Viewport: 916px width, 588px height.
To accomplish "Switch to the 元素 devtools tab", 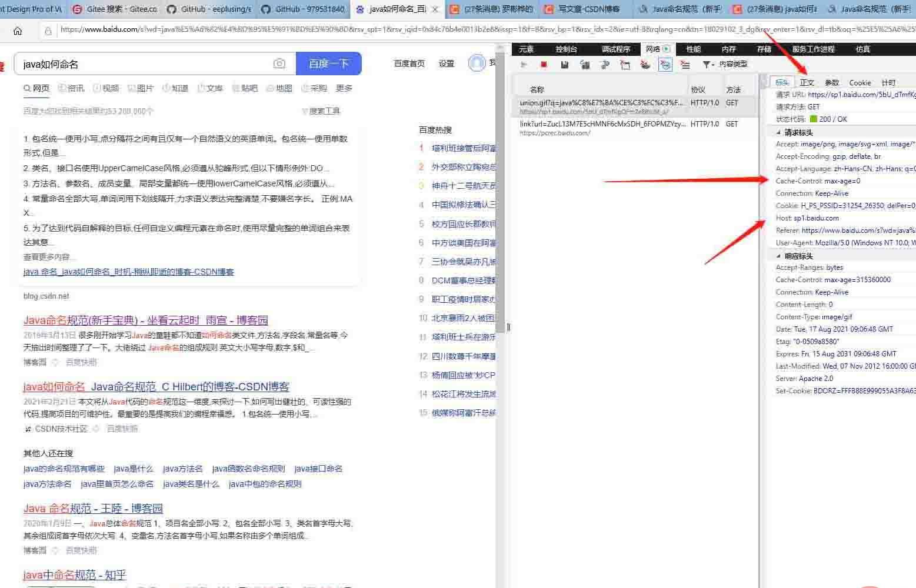I will [526, 49].
